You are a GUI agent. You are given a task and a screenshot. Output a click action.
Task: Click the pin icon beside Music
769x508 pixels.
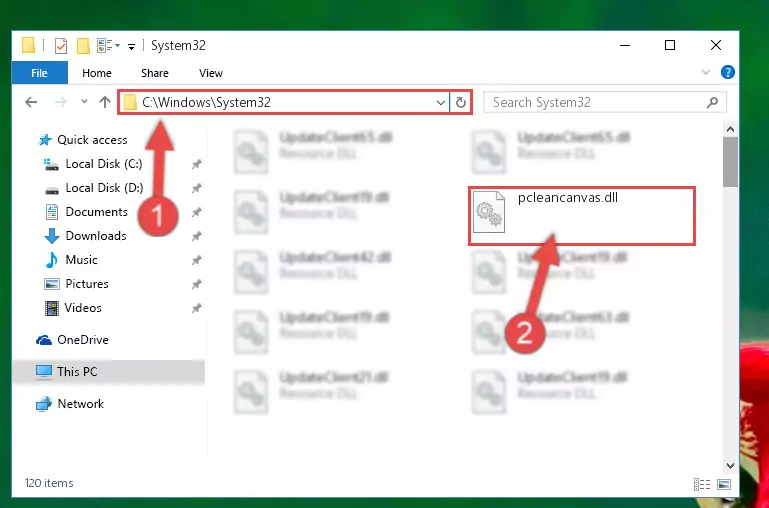point(197,260)
